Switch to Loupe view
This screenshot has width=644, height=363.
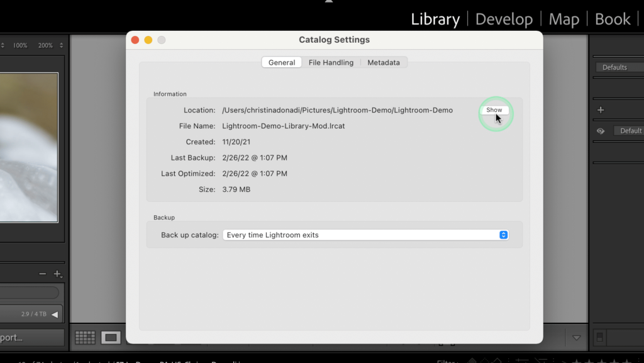tap(111, 337)
